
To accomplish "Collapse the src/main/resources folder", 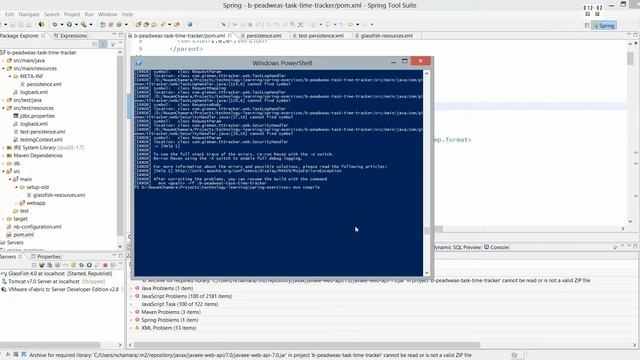I will [x=3, y=69].
